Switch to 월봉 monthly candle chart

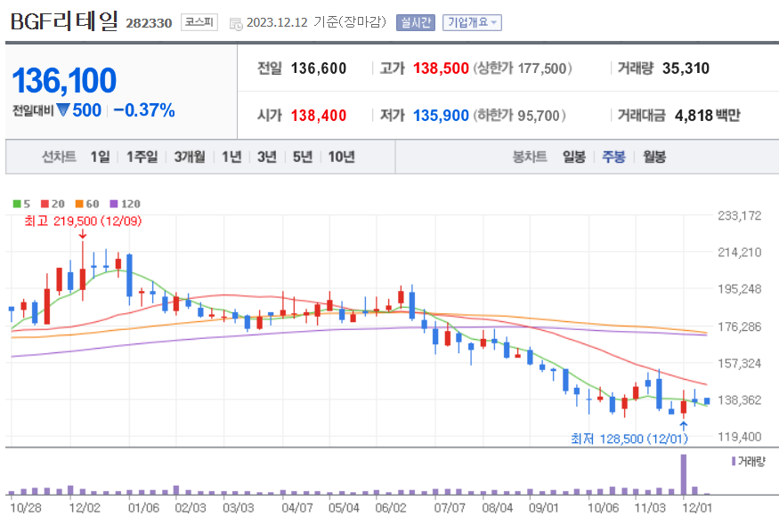(x=653, y=157)
